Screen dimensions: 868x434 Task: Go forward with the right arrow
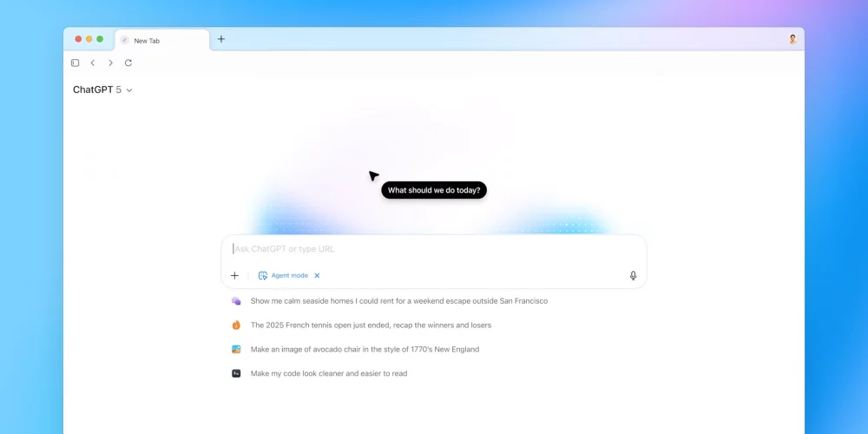tap(111, 63)
